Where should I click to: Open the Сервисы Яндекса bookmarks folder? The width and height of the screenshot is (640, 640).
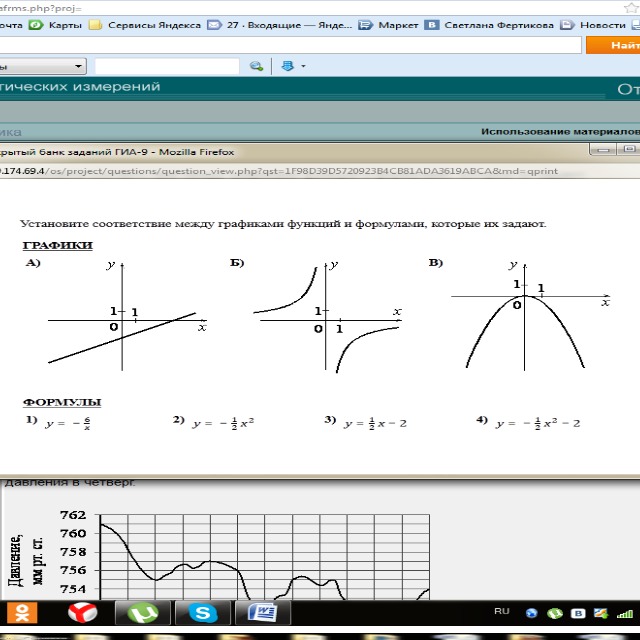click(145, 25)
